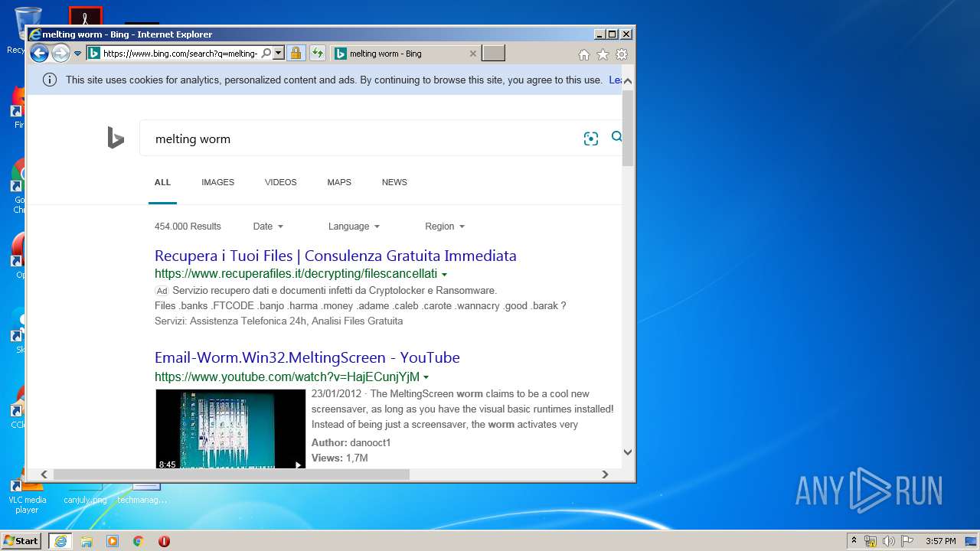Open the Windows Start menu
This screenshot has width=980, height=551.
coord(21,541)
